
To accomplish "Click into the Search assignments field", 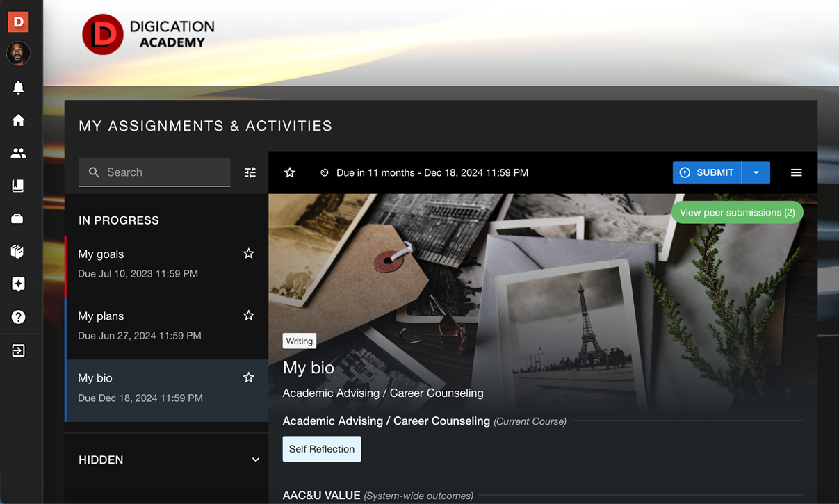I will (154, 172).
